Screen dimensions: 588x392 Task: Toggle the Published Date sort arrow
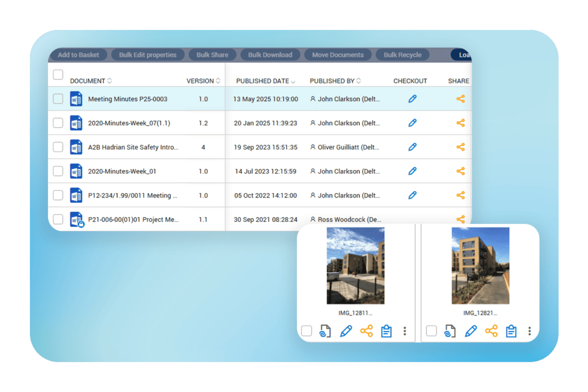pos(294,81)
